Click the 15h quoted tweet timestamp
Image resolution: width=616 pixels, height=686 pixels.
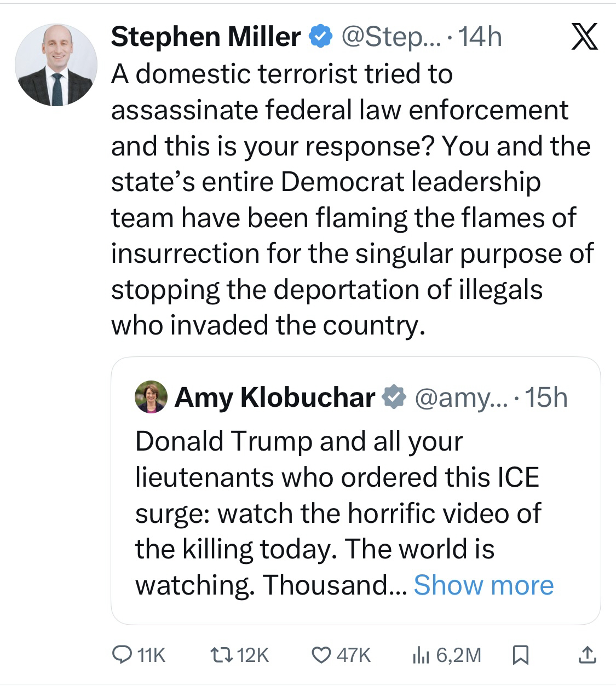point(545,397)
